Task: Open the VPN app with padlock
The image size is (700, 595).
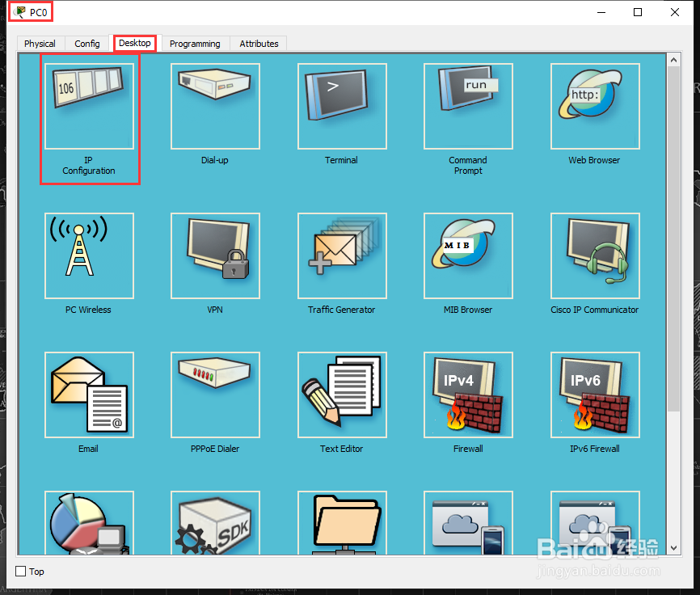Action: point(215,255)
